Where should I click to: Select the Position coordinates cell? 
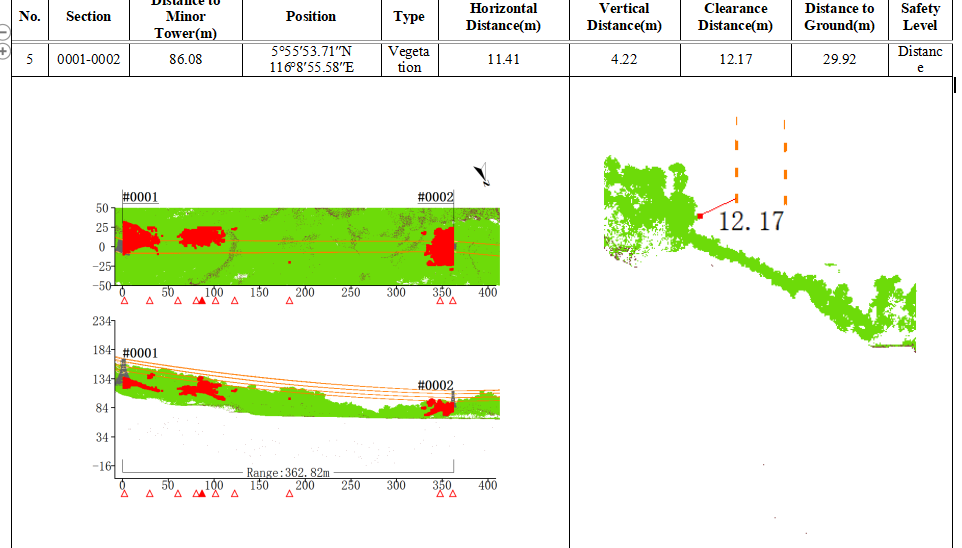312,60
